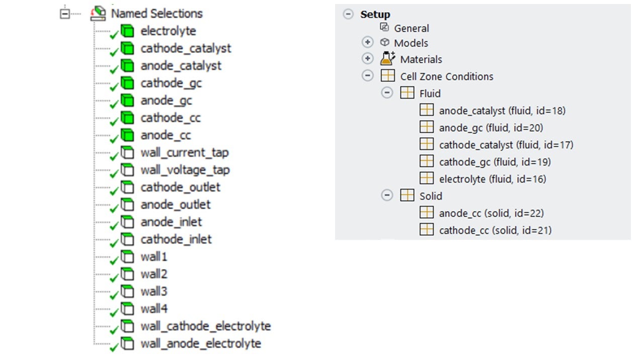
Task: Collapse the Setup section
Action: (x=348, y=15)
